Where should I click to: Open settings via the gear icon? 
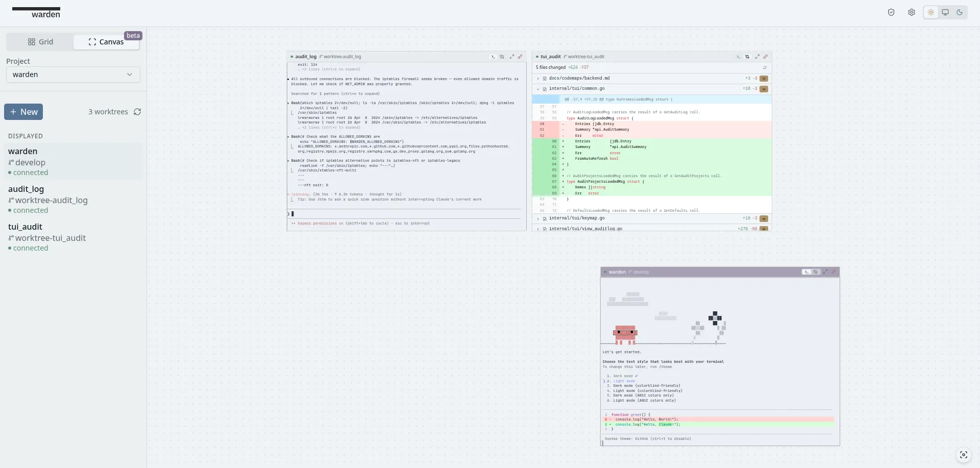point(912,13)
